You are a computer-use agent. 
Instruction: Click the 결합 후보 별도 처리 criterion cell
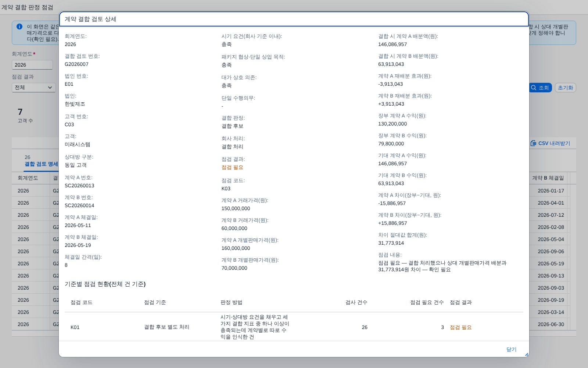167,327
